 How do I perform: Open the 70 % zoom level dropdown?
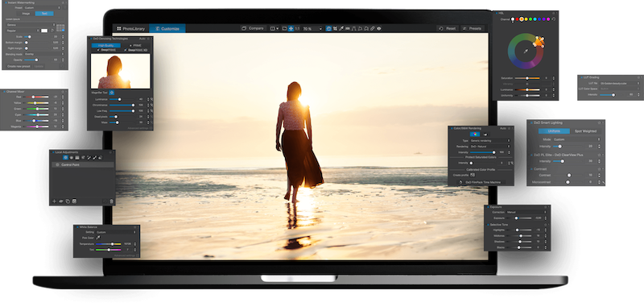coord(312,29)
